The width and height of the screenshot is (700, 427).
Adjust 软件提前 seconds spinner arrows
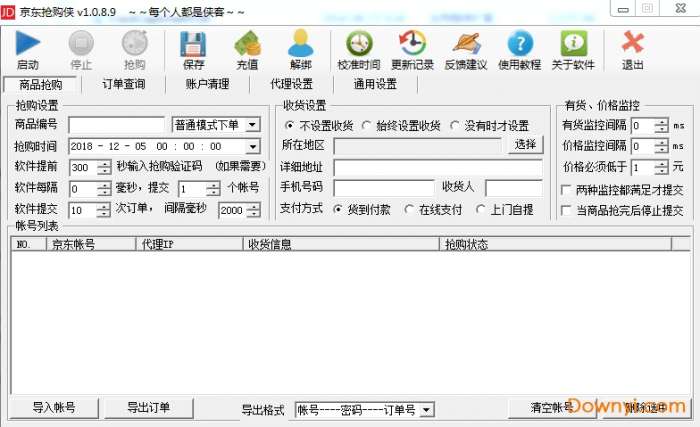pyautogui.click(x=104, y=167)
